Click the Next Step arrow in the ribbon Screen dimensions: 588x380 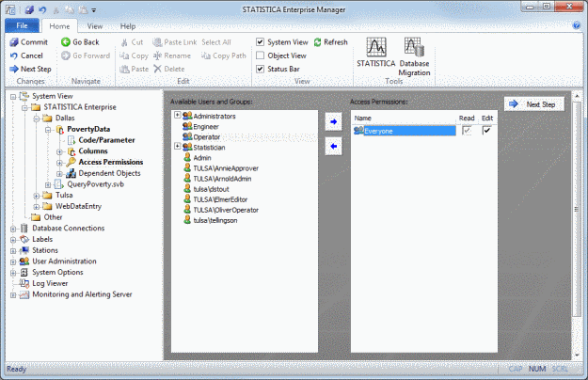(x=14, y=69)
